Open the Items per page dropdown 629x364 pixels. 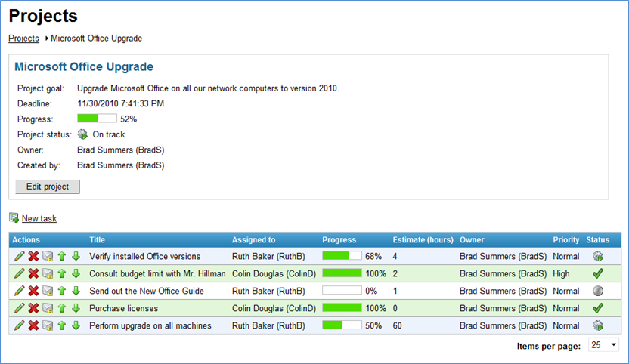tap(604, 345)
